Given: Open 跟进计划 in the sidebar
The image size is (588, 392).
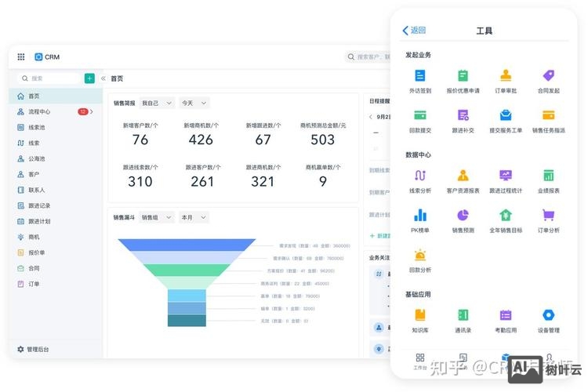Looking at the screenshot, I should point(56,221).
